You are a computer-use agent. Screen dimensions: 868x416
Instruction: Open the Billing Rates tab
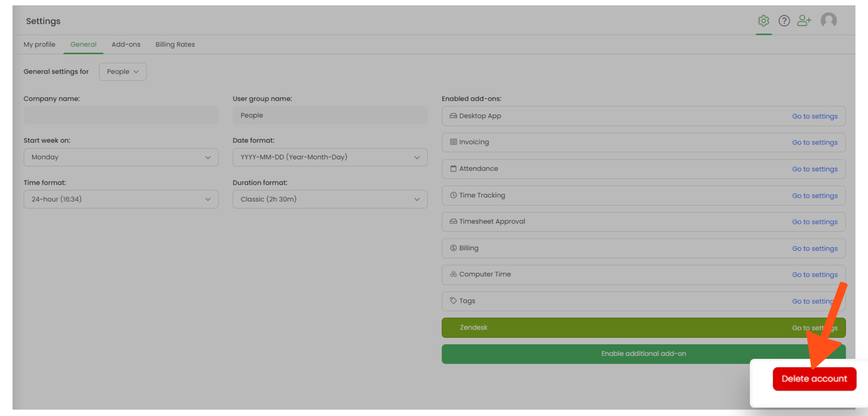175,44
